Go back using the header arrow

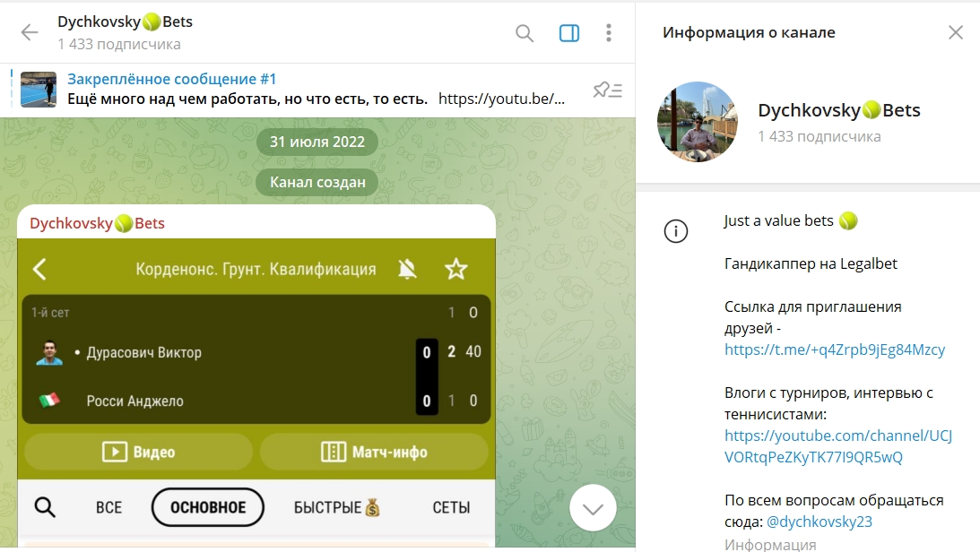(x=30, y=32)
